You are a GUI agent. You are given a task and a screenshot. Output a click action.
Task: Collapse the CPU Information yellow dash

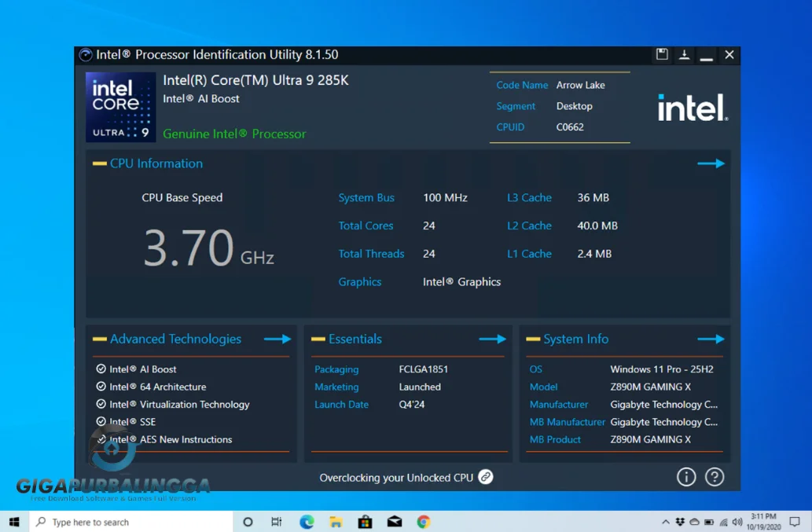click(99, 163)
